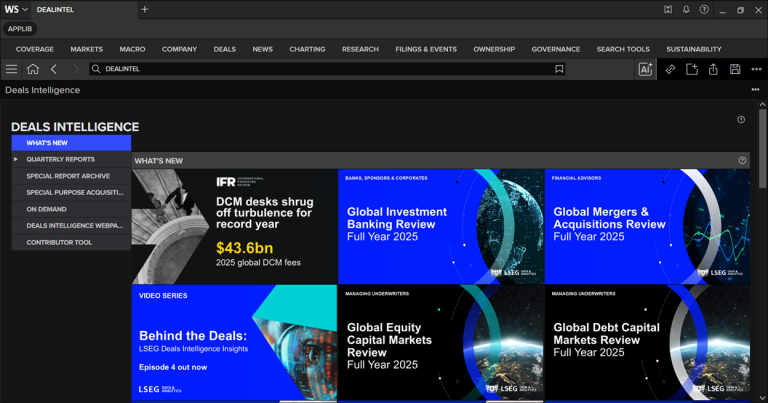Click the search magnifier icon

96,69
